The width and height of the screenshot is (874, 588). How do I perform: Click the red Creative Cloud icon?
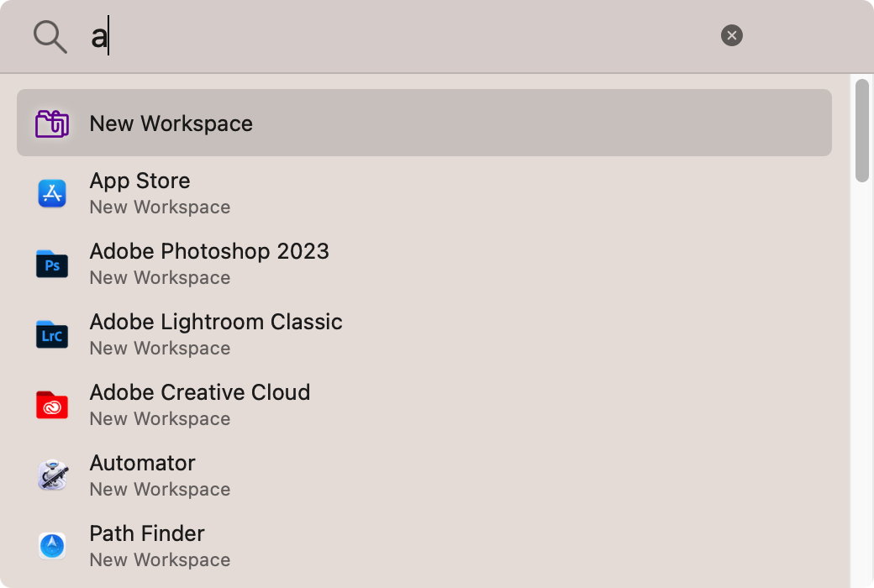[52, 406]
